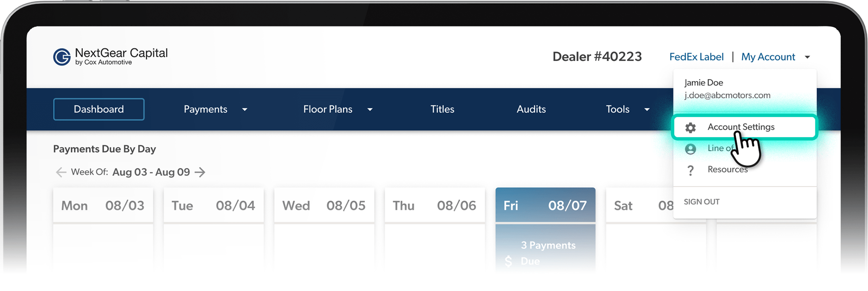Click the dollar sign icon on Friday

[508, 261]
